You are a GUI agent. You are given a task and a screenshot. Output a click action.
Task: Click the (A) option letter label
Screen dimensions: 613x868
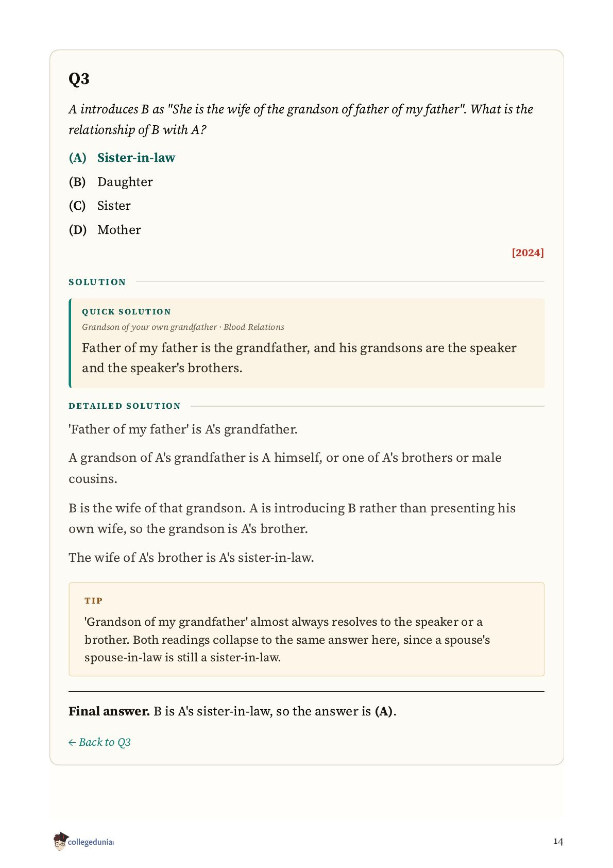click(78, 158)
